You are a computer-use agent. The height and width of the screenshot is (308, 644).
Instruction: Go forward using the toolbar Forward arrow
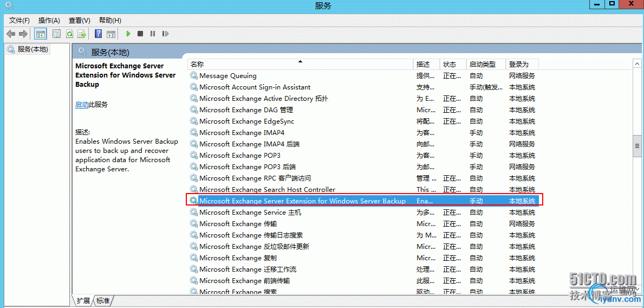coord(23,34)
